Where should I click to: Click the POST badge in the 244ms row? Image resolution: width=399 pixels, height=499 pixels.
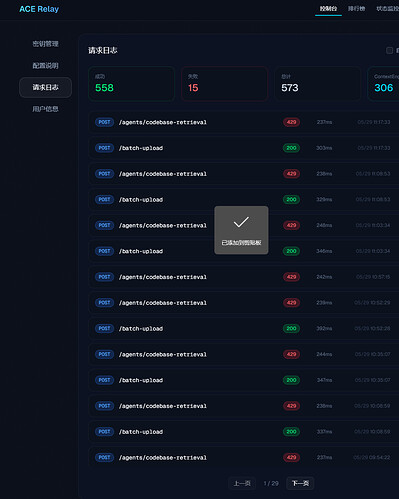(x=104, y=354)
